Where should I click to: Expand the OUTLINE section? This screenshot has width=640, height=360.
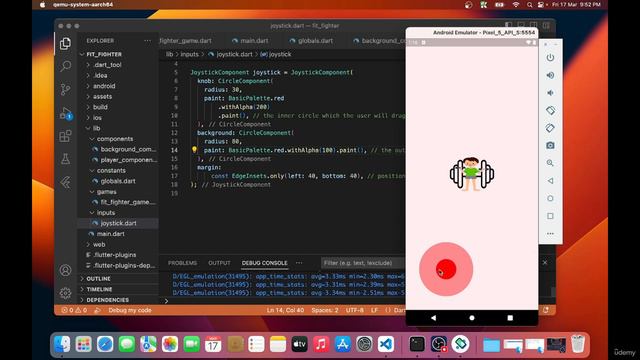point(98,278)
